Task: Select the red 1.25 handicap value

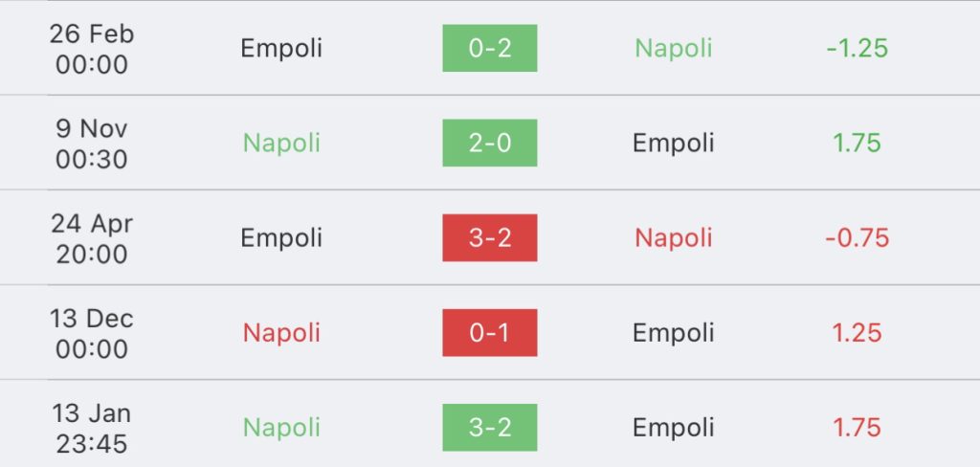Action: point(857,333)
